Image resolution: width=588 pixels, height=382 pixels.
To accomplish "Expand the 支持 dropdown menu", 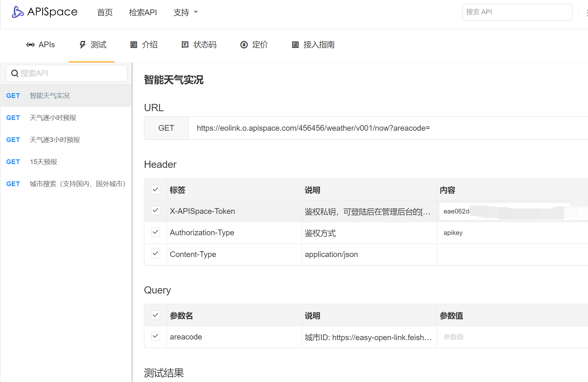I will pos(186,12).
